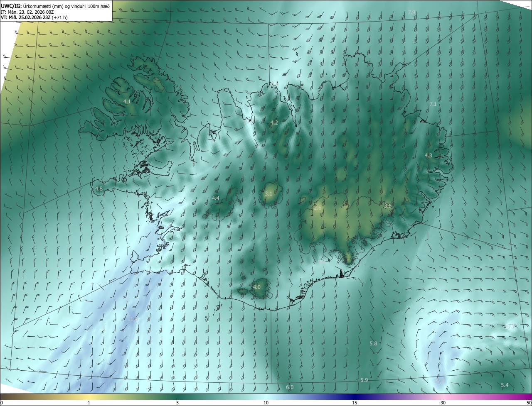Click the 5 tick label on the legend
Screen dimensions: 532x406
point(177,403)
